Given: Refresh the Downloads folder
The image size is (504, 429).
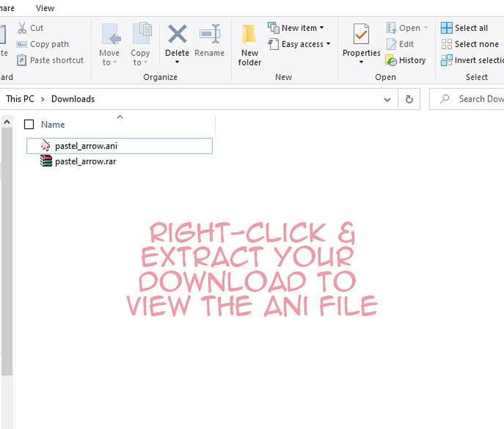Looking at the screenshot, I should (x=409, y=99).
